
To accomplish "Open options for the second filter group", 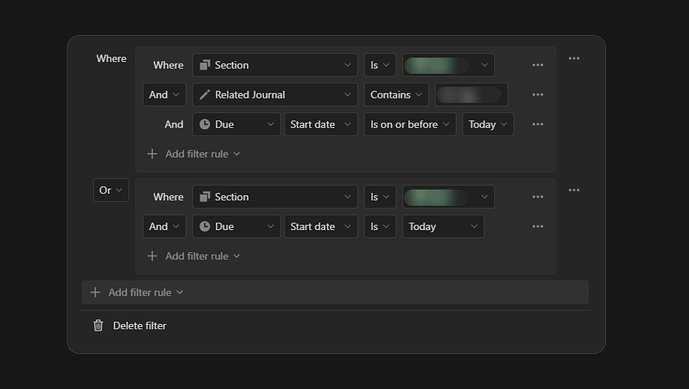I will pos(573,190).
